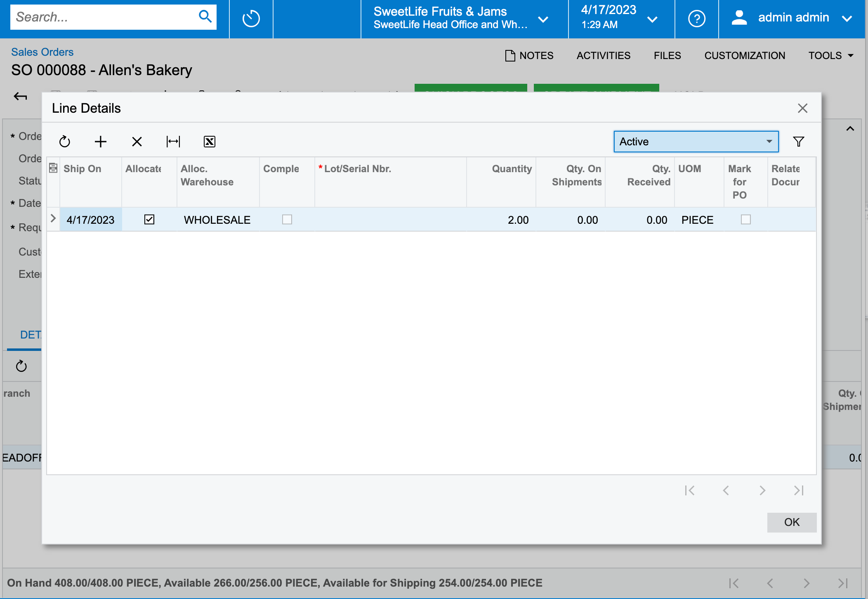Click the search magnifier icon
Screen dimensions: 868x599
(205, 17)
